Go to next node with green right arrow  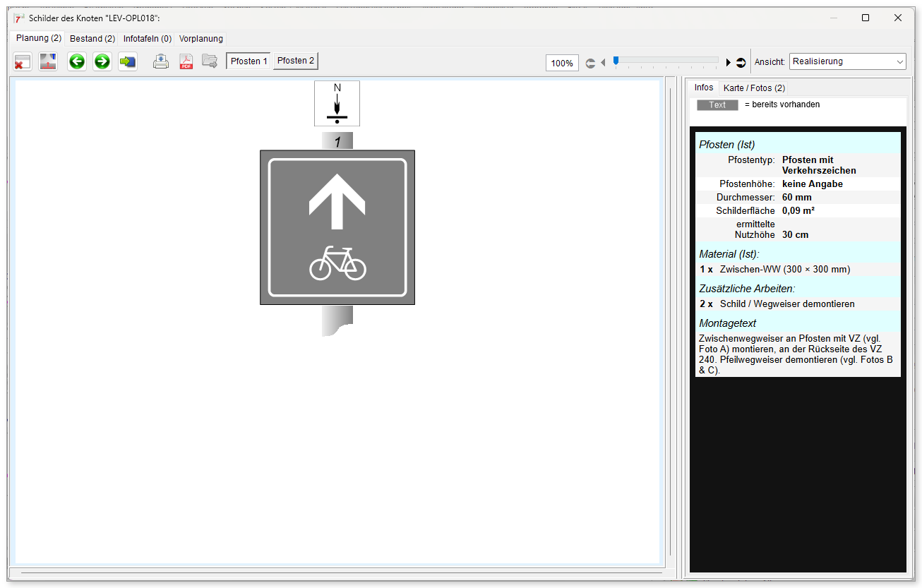point(102,61)
